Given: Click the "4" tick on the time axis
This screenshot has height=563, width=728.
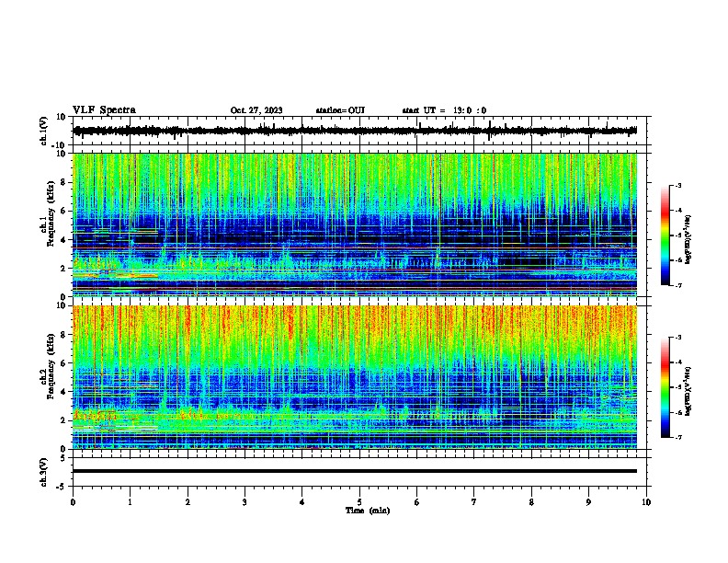Looking at the screenshot, I should pyautogui.click(x=302, y=502).
